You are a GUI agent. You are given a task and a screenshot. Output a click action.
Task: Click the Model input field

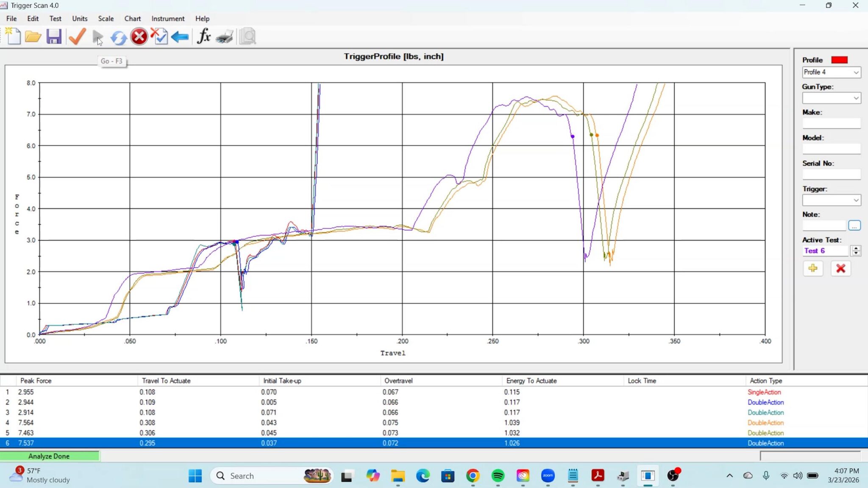click(x=832, y=149)
